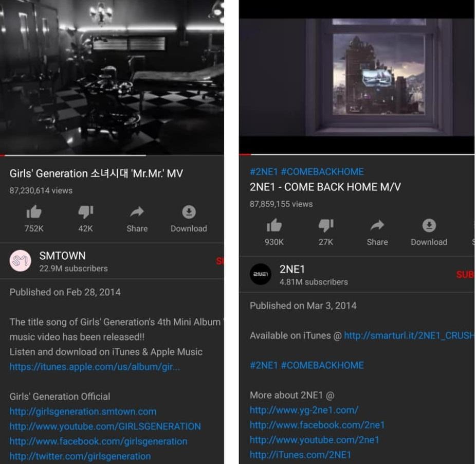The width and height of the screenshot is (476, 464).
Task: Open the girlsgeneration.smtown.com link
Action: point(83,412)
